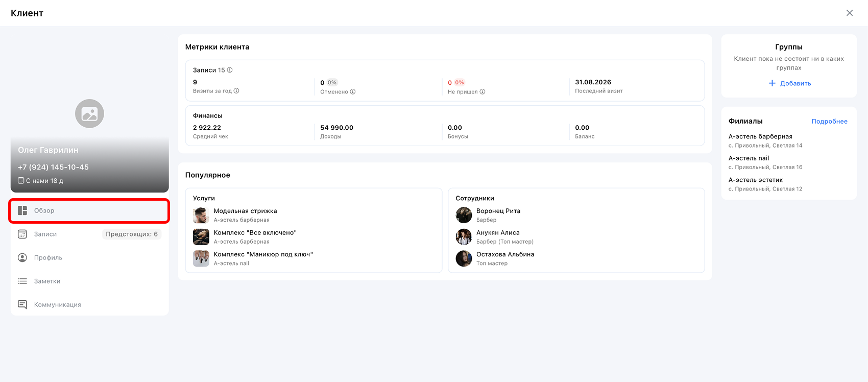Open the Записи section in sidebar

coord(89,234)
